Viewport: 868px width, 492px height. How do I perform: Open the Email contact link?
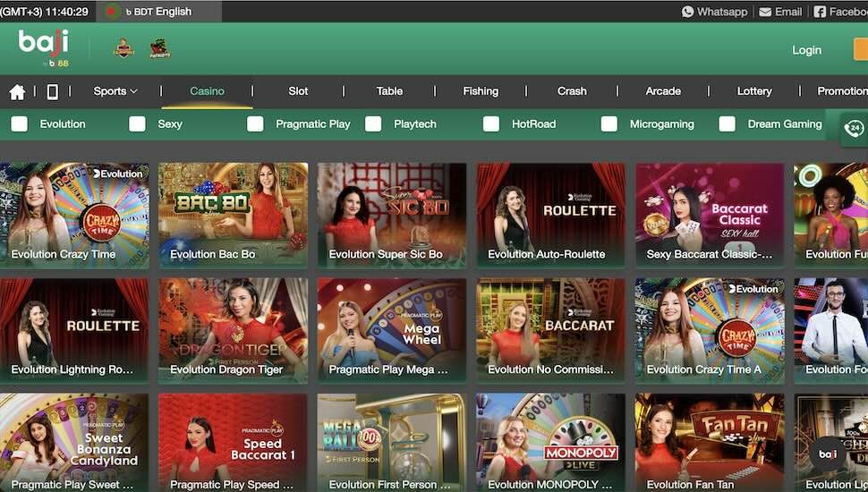780,12
